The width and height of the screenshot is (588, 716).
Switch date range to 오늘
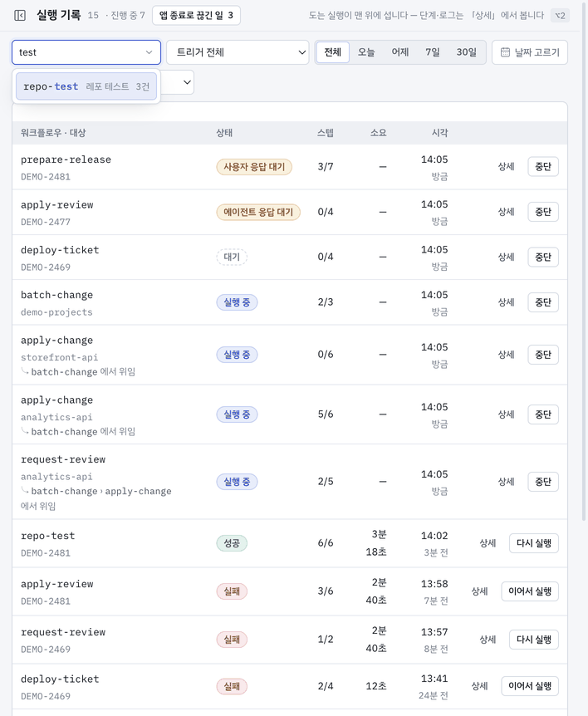[366, 52]
